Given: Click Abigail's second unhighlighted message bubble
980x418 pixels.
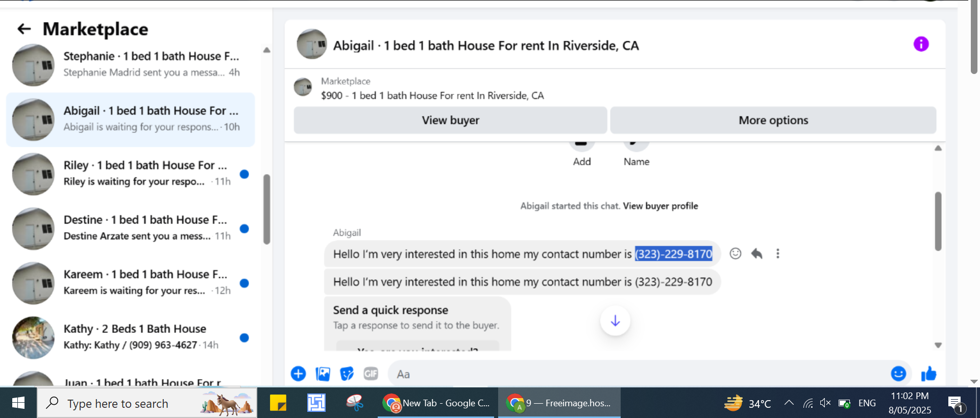Looking at the screenshot, I should [x=522, y=282].
